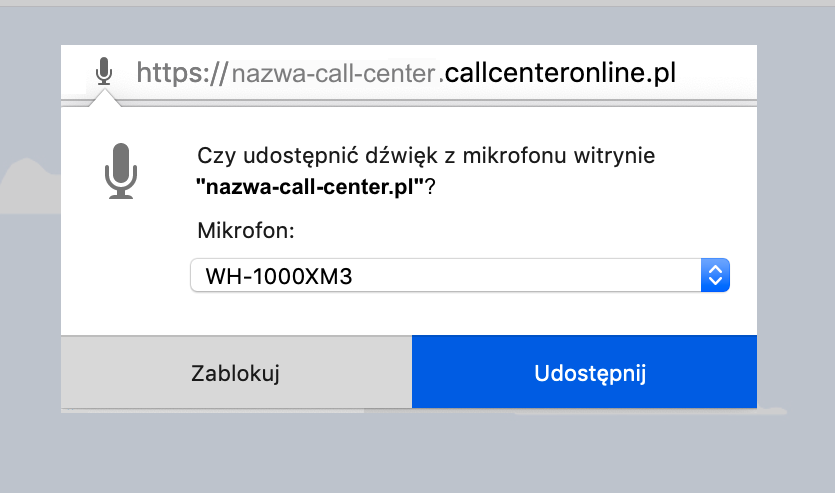Click the blank address bar area right of the URL
Viewport: 835px width, 493px height.
(x=722, y=72)
